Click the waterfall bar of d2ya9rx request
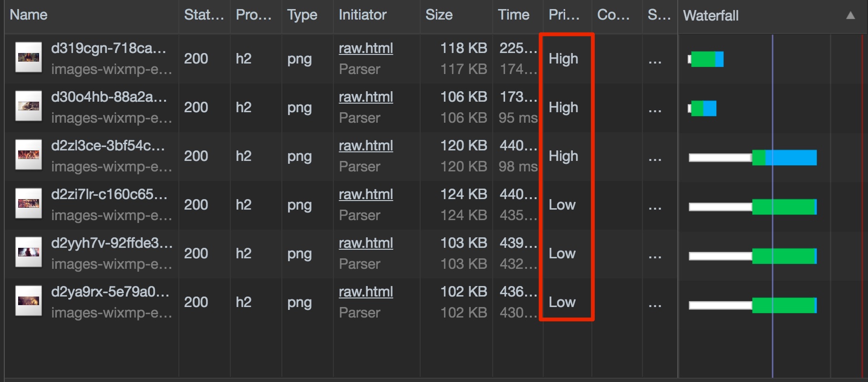 (x=753, y=305)
